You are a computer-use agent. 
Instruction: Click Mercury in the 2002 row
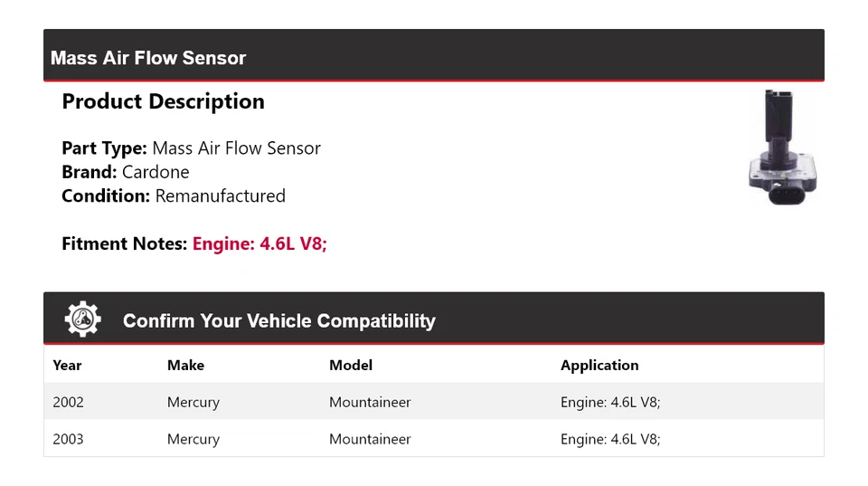[x=193, y=402]
